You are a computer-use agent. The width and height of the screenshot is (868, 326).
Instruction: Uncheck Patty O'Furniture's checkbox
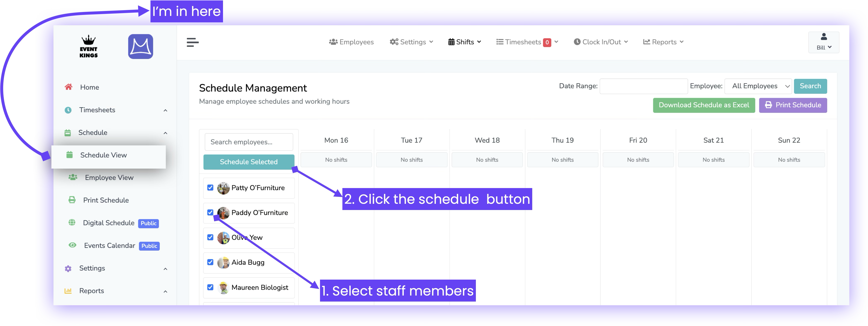click(210, 188)
